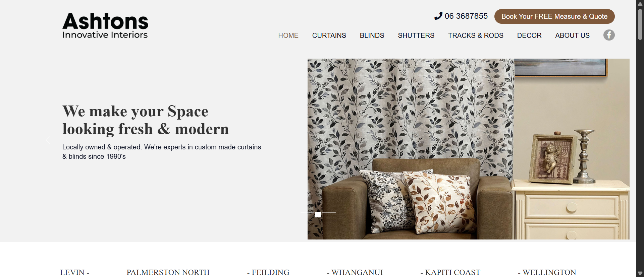Call phone number 06 3687855
Image resolution: width=644 pixels, height=277 pixels.
click(x=466, y=16)
